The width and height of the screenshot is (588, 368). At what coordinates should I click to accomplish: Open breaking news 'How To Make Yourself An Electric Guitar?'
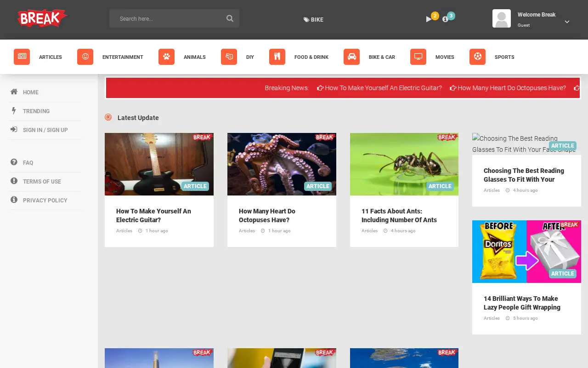379,88
